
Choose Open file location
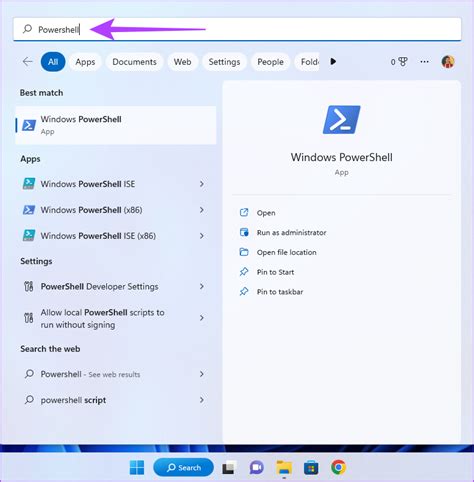pos(286,252)
